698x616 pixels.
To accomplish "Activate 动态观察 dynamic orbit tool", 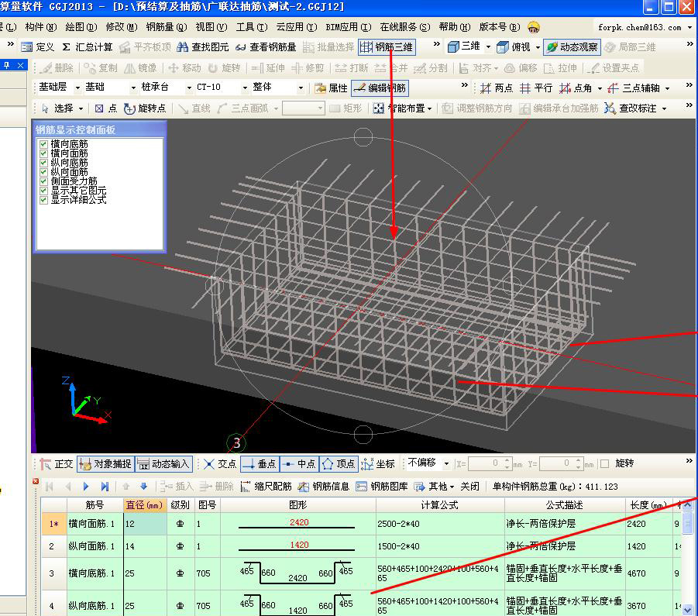I will 572,46.
